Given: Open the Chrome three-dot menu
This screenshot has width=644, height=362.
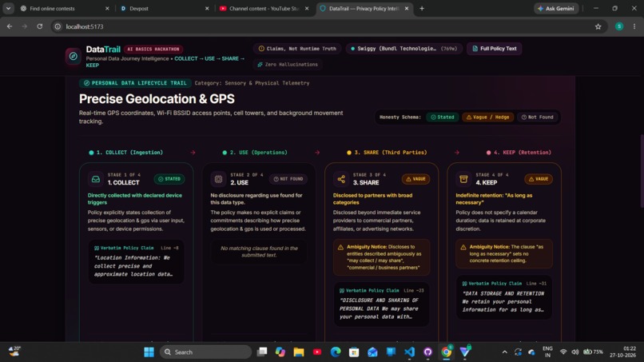Looking at the screenshot, I should click(634, 26).
